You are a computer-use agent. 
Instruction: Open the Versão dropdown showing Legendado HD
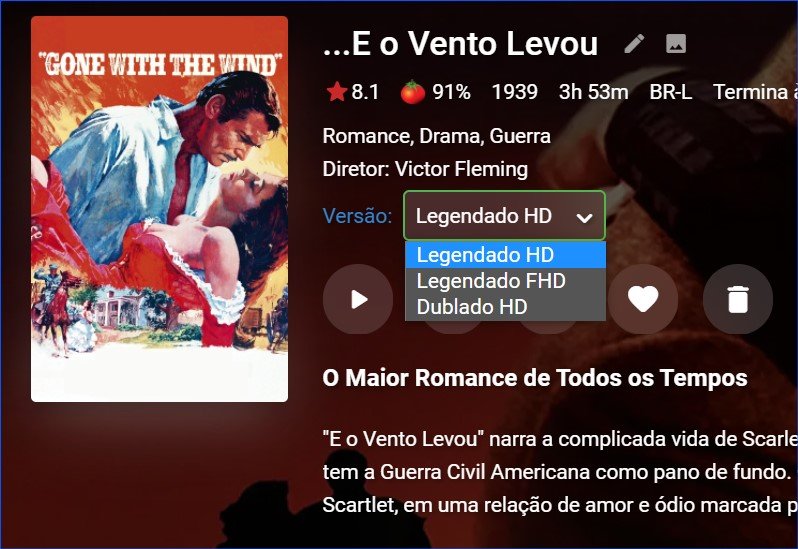click(x=504, y=216)
